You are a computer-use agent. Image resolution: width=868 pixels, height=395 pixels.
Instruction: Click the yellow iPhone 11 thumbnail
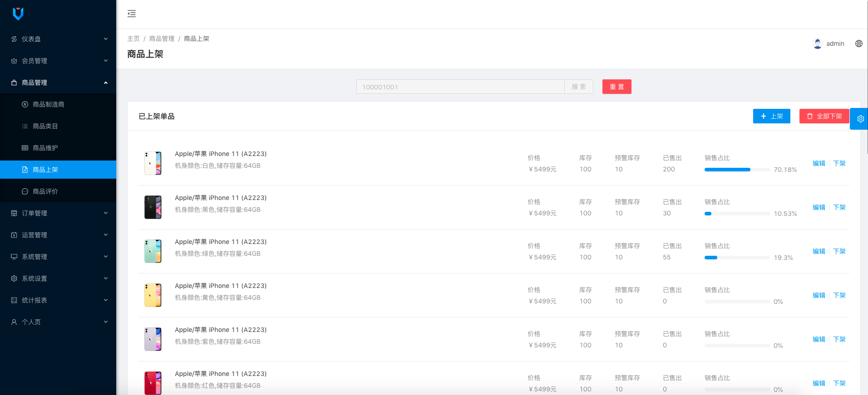153,295
